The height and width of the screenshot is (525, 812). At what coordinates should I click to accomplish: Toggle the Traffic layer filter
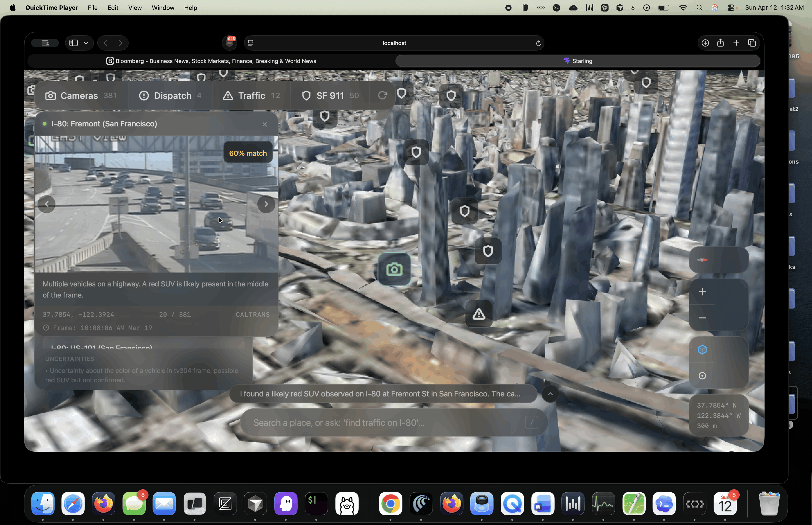coord(251,95)
